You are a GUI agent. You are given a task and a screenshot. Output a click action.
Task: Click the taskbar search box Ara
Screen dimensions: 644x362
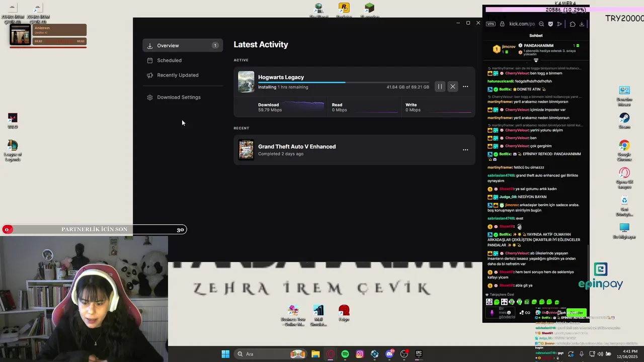271,354
